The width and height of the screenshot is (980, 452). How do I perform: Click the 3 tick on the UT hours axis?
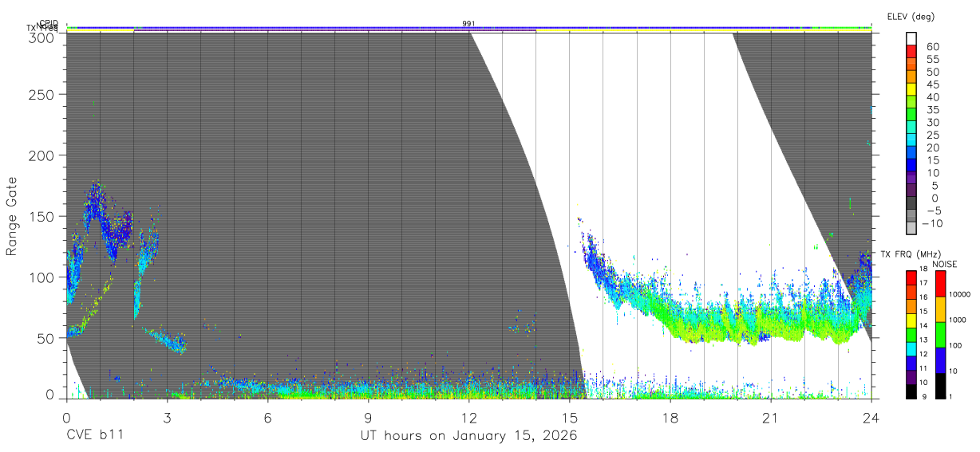click(167, 417)
